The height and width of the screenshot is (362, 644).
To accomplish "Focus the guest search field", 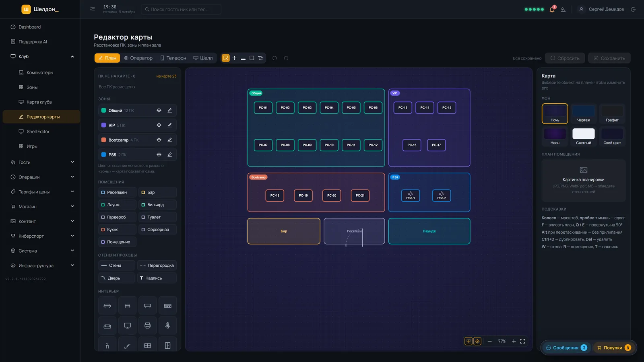I will click(x=181, y=9).
